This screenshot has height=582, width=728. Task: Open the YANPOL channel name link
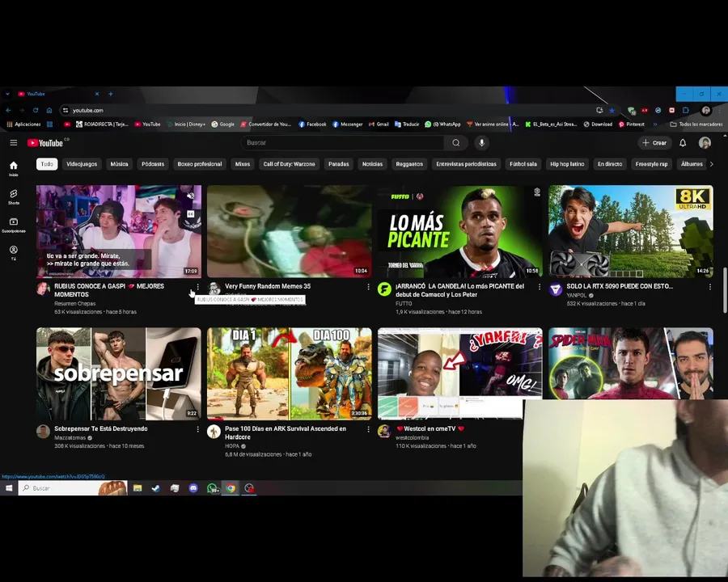pyautogui.click(x=576, y=295)
